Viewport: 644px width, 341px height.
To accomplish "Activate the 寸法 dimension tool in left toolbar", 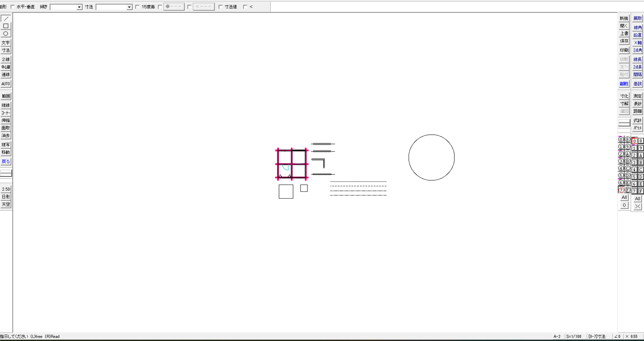I will pyautogui.click(x=6, y=50).
